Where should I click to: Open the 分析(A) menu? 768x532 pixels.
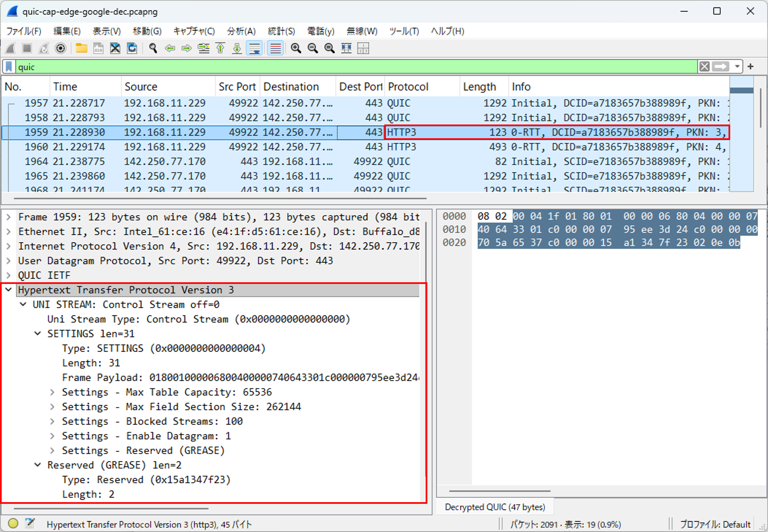point(241,31)
